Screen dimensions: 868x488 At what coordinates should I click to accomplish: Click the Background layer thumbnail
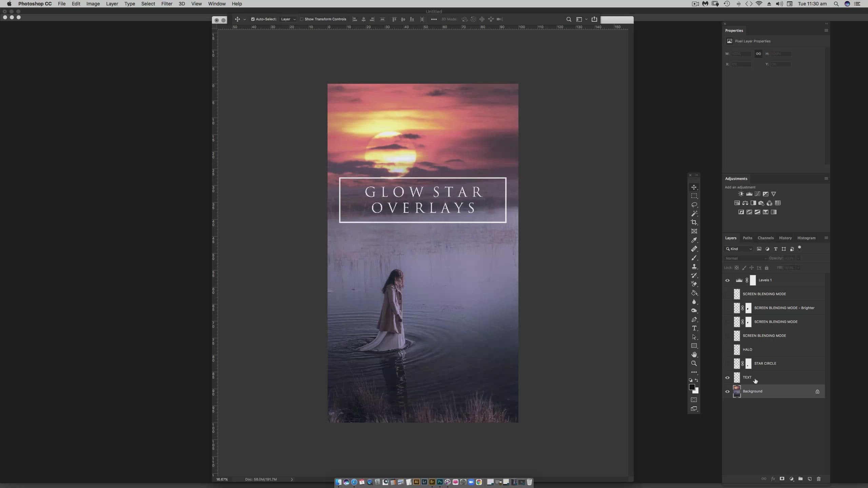(737, 391)
